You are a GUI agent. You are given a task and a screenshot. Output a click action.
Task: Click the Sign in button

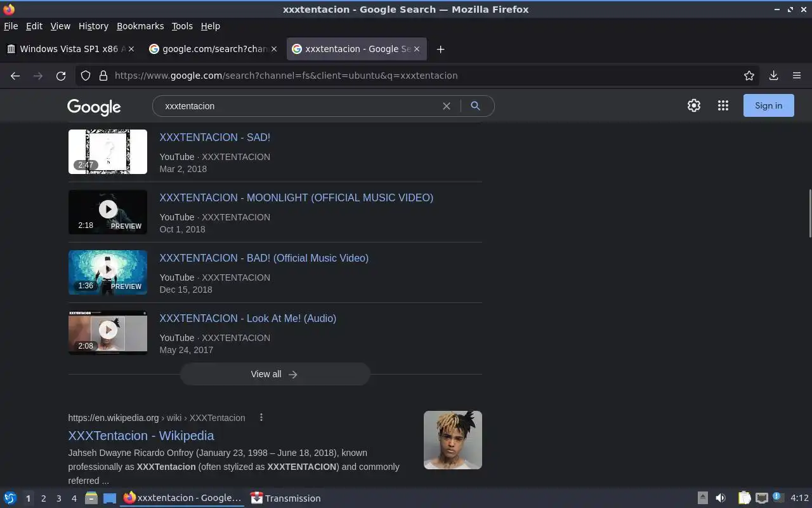769,106
